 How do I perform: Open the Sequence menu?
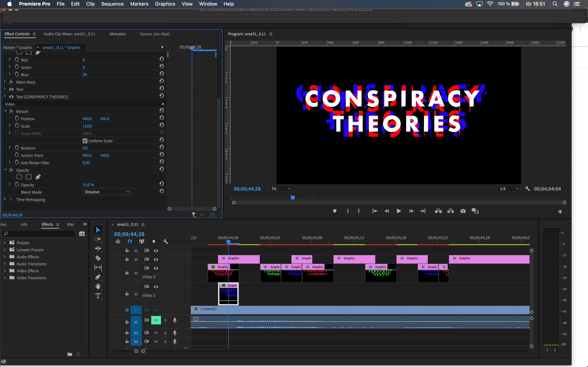[x=112, y=4]
